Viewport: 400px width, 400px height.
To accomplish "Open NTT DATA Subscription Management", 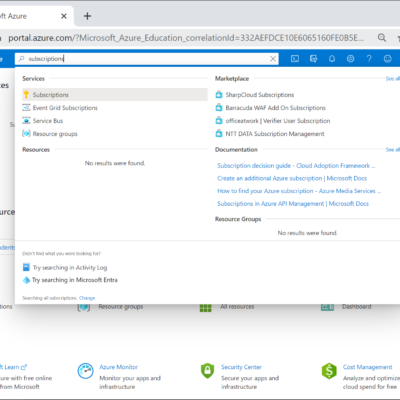I will [275, 134].
